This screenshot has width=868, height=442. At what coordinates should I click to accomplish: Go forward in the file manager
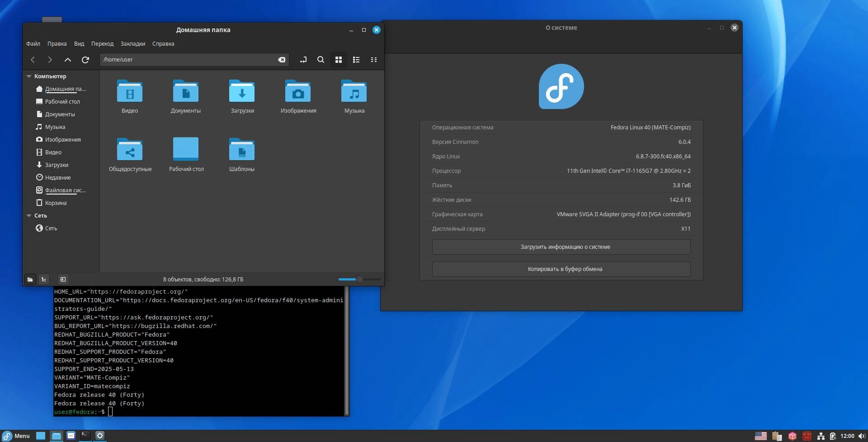50,60
